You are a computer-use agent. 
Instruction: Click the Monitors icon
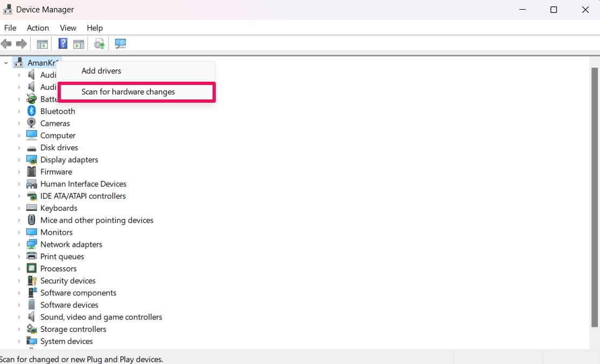pyautogui.click(x=31, y=232)
